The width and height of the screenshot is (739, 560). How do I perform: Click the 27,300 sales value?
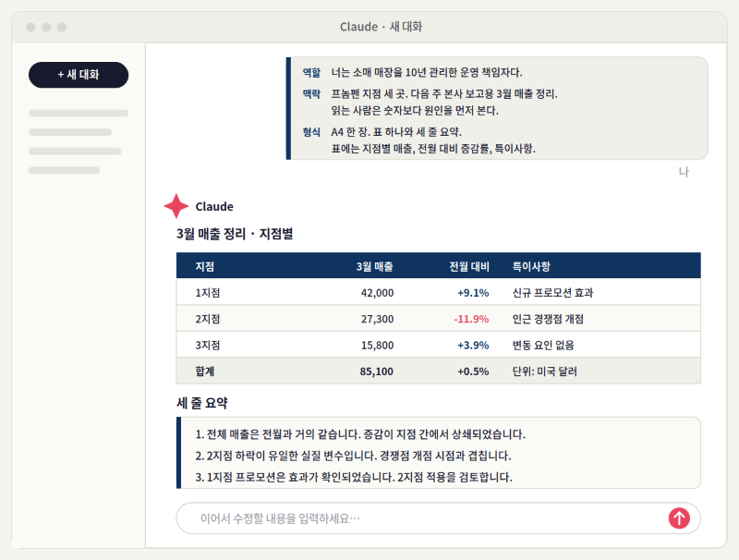377,319
